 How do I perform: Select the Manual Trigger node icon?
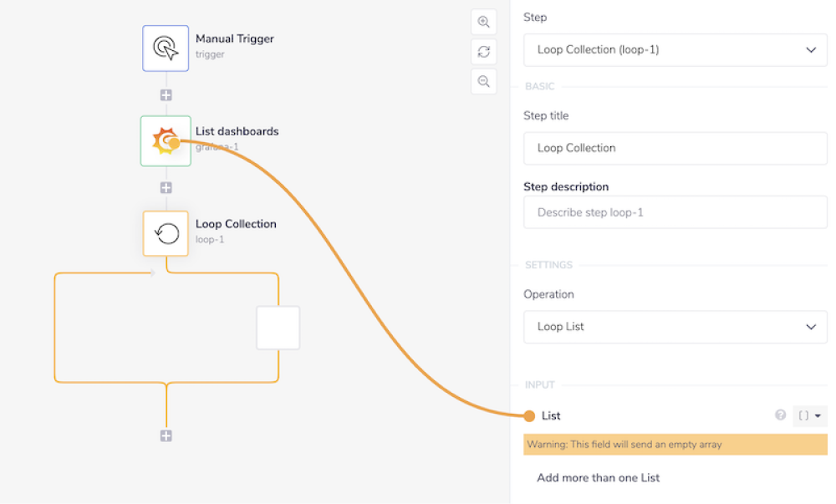coord(166,48)
